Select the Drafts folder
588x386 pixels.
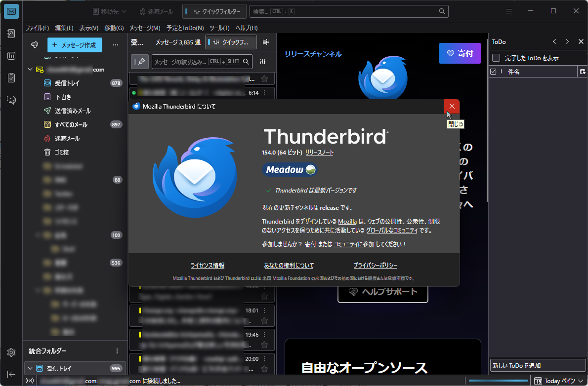click(x=76, y=97)
